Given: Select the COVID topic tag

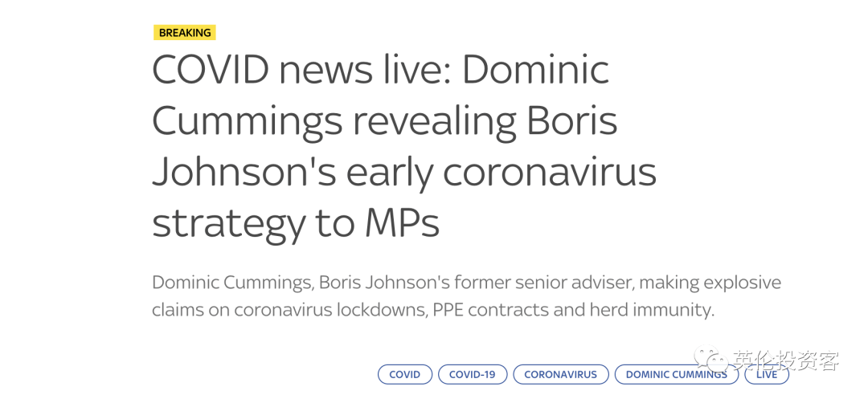Looking at the screenshot, I should tap(404, 374).
